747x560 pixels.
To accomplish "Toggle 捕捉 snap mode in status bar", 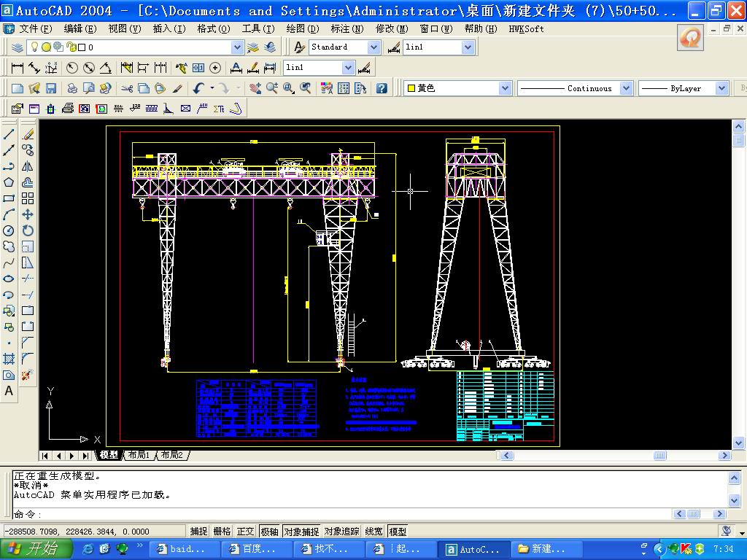I will [x=198, y=532].
